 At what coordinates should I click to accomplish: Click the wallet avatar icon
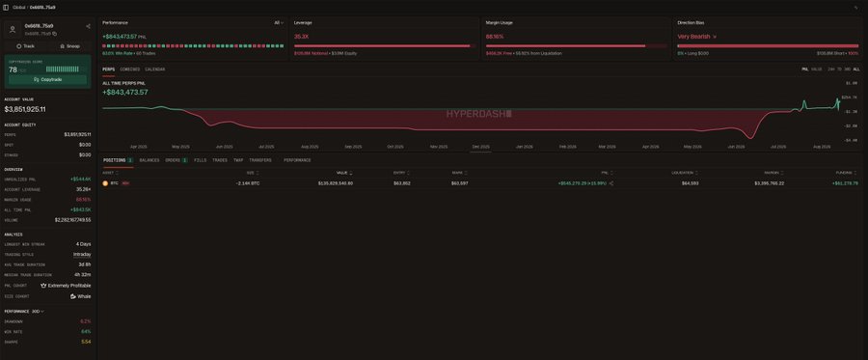click(13, 29)
